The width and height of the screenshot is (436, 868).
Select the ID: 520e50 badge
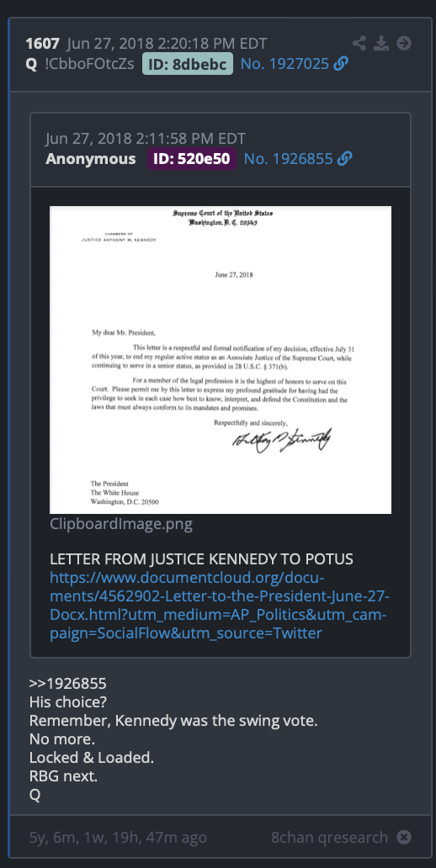click(191, 159)
